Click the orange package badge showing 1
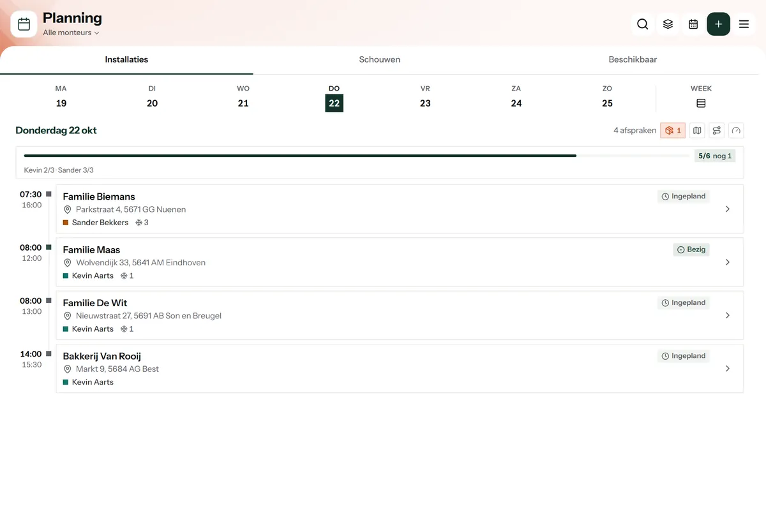 coord(673,130)
